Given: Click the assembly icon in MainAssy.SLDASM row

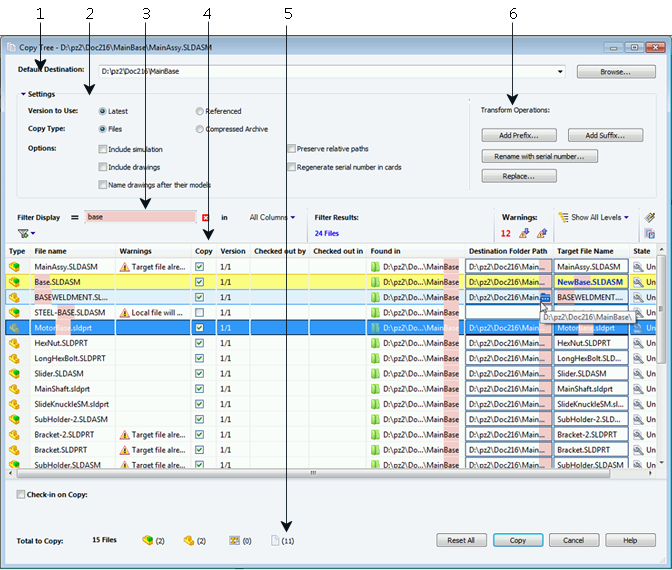Looking at the screenshot, I should point(16,267).
